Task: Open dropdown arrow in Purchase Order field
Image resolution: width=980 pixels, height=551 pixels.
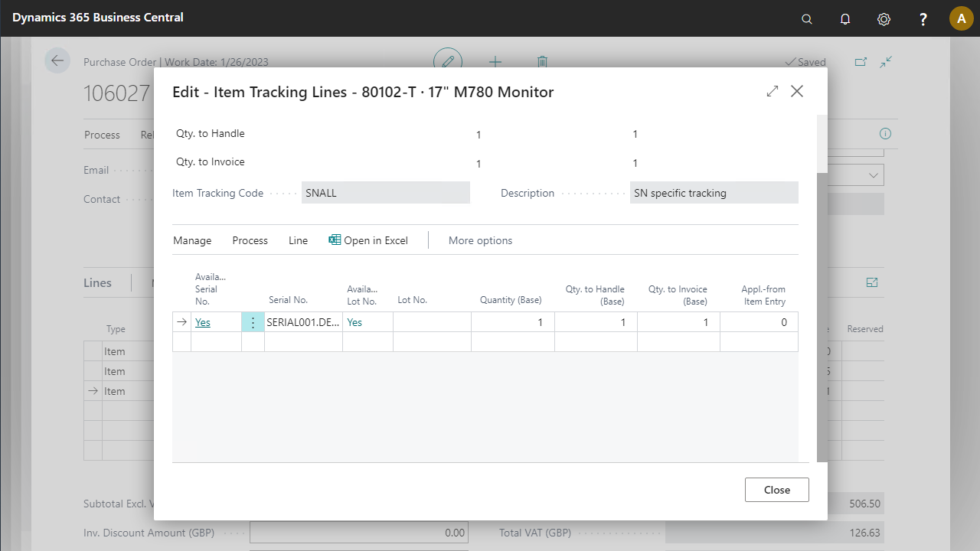Action: click(874, 175)
